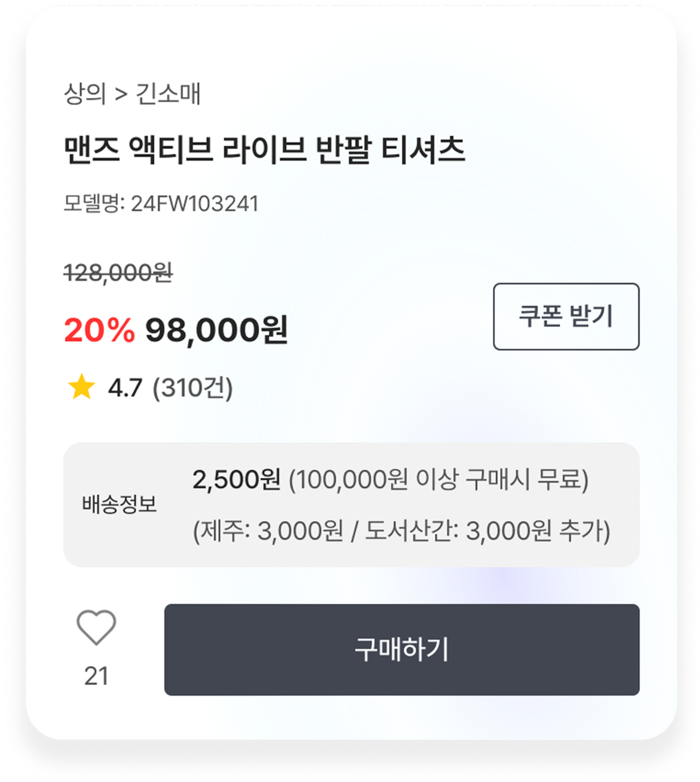Viewport: 700px width, 782px height.
Task: Click the like count 21
Action: coord(96,676)
